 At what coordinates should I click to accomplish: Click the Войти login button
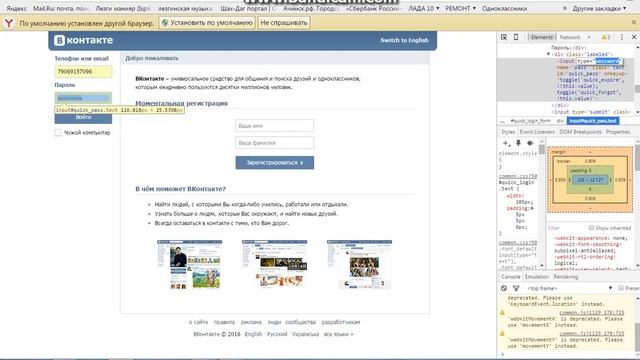[83, 118]
